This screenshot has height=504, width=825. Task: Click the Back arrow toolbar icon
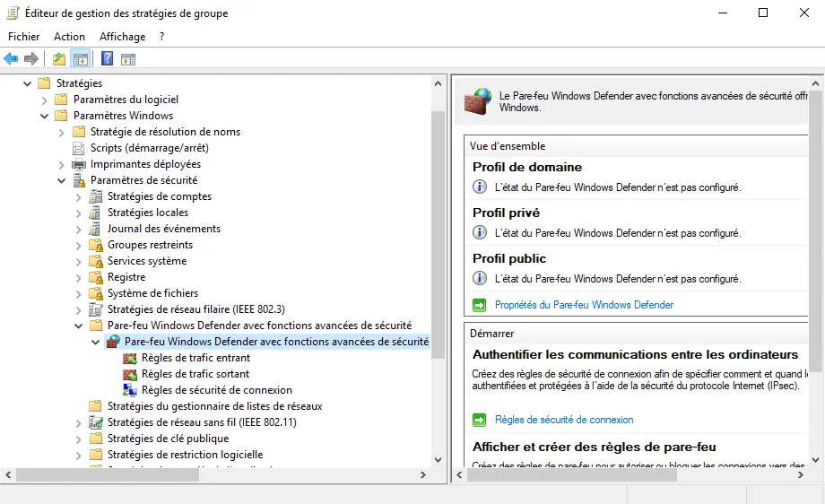pos(11,59)
